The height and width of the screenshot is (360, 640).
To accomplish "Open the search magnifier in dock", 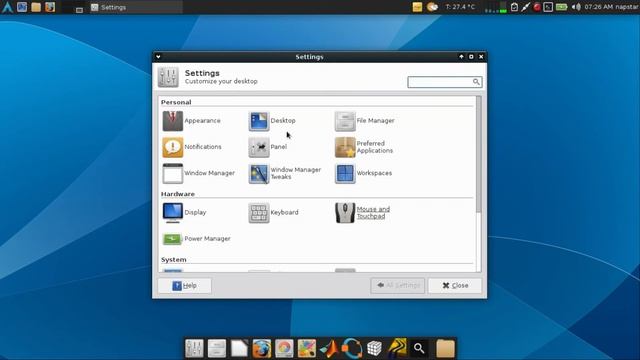I will click(419, 349).
